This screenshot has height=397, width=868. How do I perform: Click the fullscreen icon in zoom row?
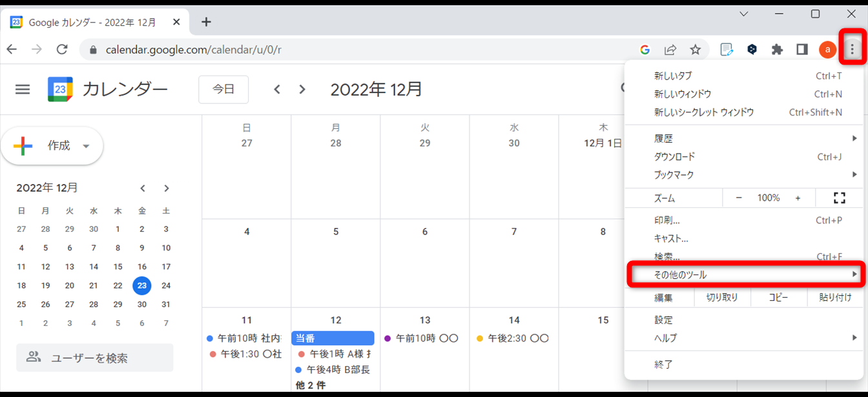coord(839,198)
